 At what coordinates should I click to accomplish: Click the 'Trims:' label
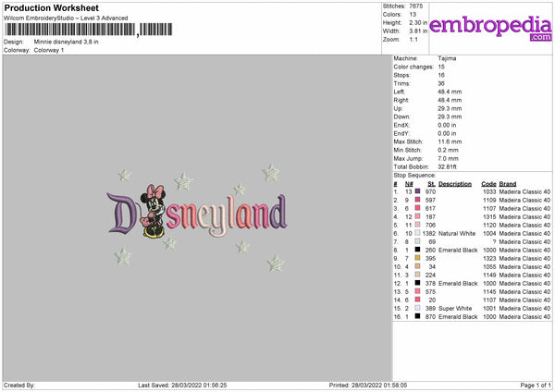point(401,83)
